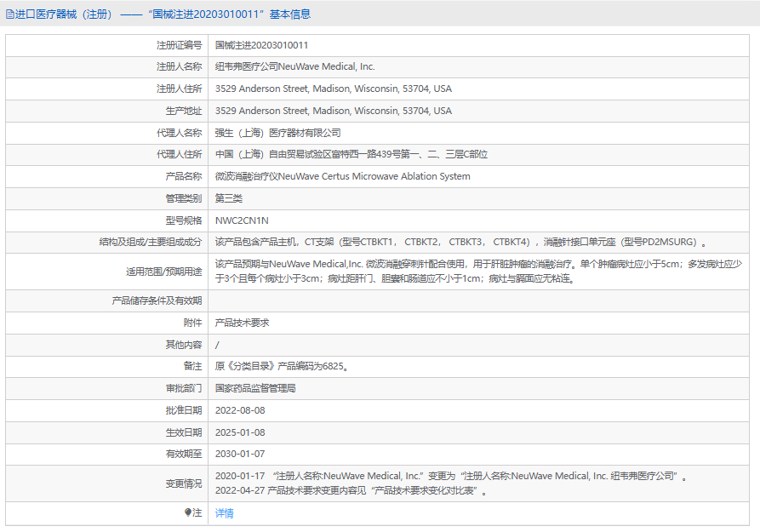760x532 pixels.
Task: Click the lightbulb icon beside 注
Action: point(188,512)
